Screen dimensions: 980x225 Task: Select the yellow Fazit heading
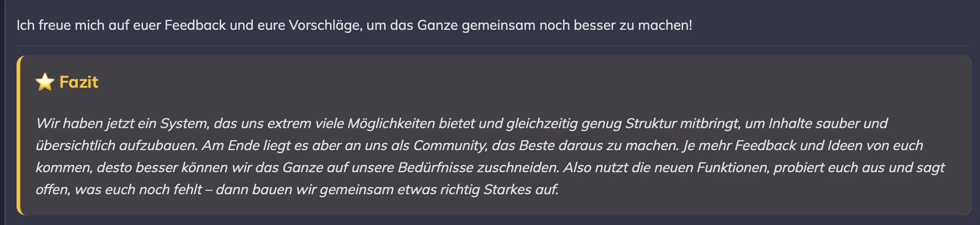(79, 82)
